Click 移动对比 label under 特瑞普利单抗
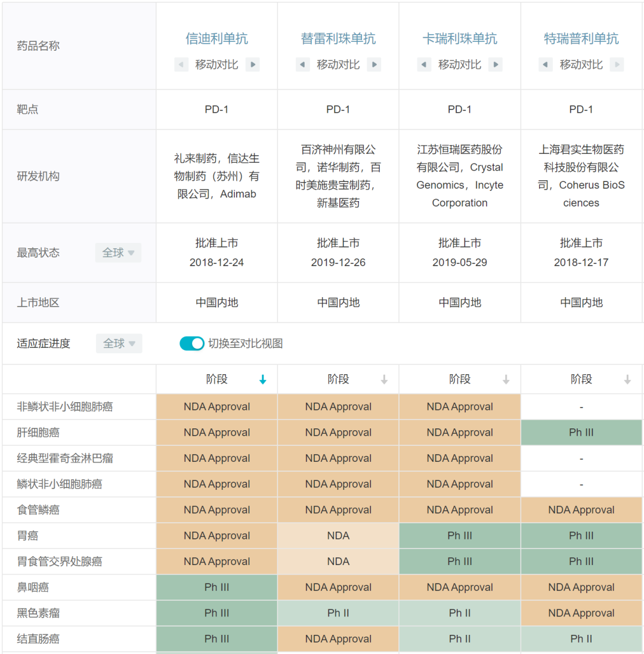The height and width of the screenshot is (654, 644). tap(581, 64)
